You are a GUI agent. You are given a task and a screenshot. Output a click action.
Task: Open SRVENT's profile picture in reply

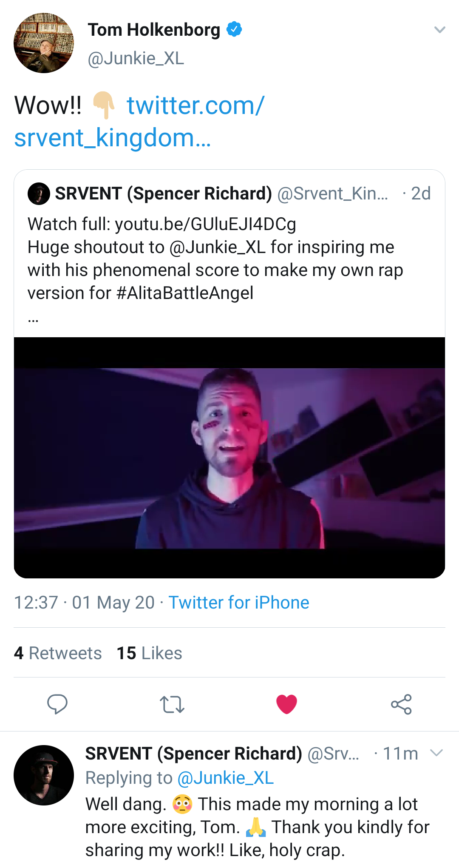point(44,775)
